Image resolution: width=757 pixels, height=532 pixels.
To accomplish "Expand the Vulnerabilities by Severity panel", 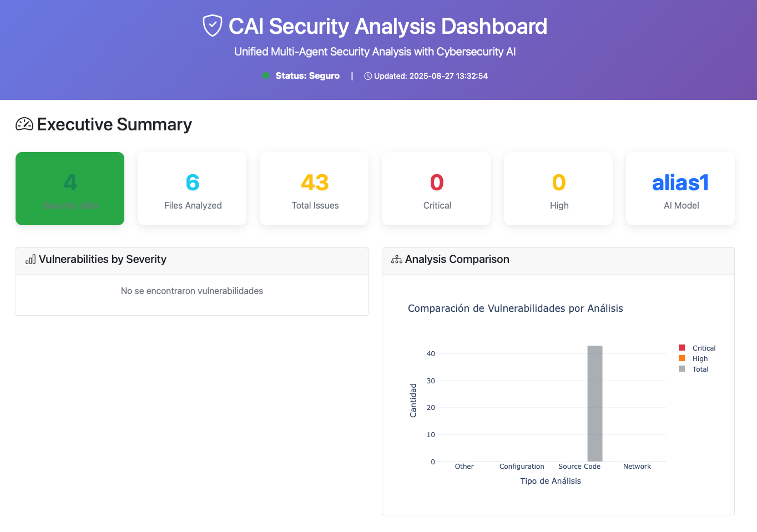I will pos(192,259).
